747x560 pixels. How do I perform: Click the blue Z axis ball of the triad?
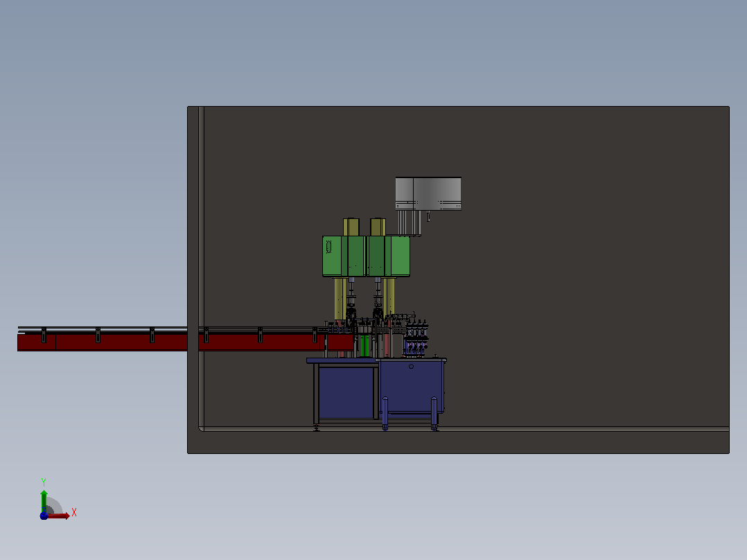click(44, 516)
